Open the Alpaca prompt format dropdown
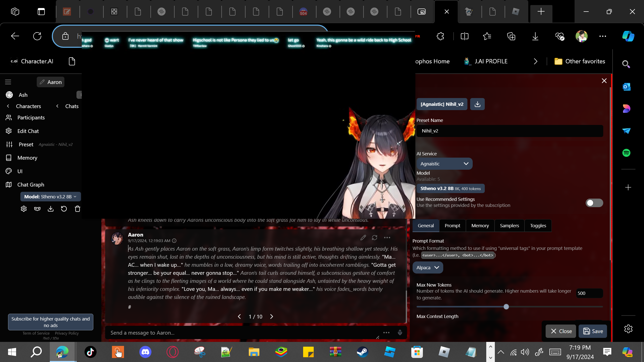This screenshot has height=362, width=644. coord(427,267)
